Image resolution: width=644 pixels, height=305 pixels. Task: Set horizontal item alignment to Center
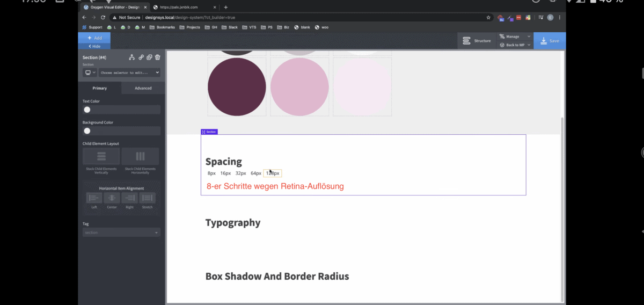[112, 198]
